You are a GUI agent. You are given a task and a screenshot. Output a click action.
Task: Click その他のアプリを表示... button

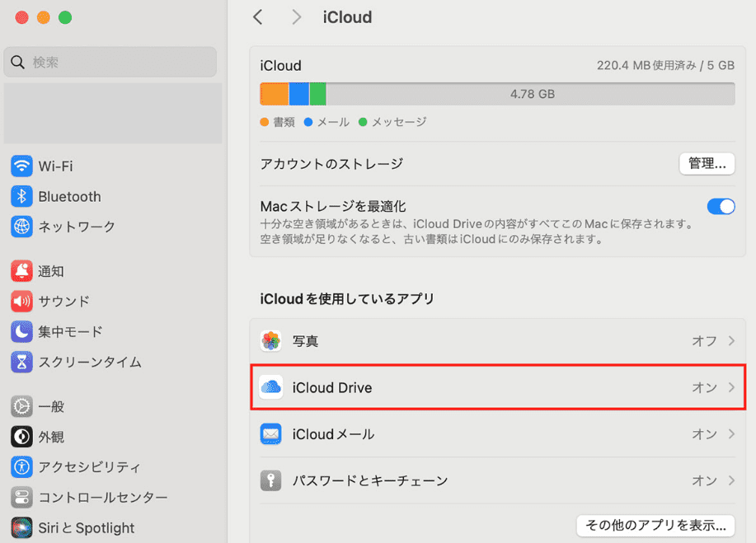[655, 525]
